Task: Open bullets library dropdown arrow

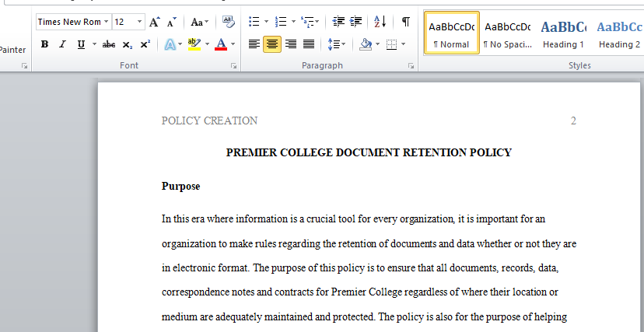Action: tap(266, 22)
